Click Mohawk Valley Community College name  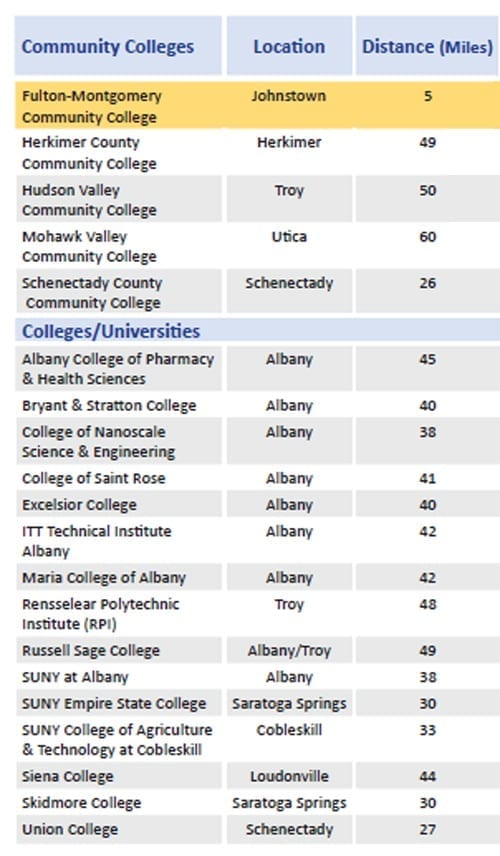pos(89,246)
